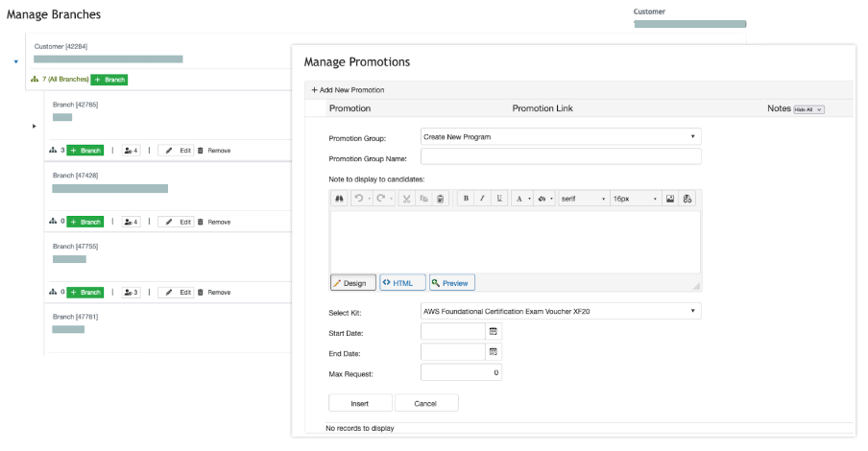The width and height of the screenshot is (868, 451).
Task: Add Branch under Branch [47755]
Action: (85, 292)
